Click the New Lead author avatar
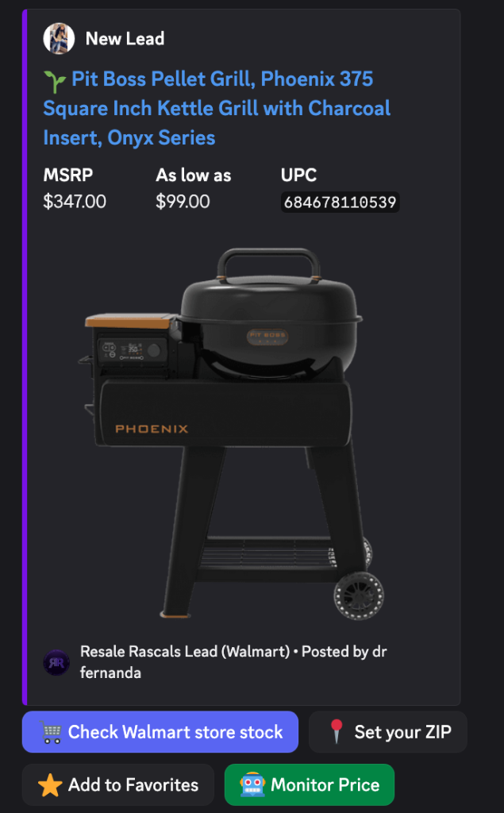Image resolution: width=504 pixels, height=813 pixels. coord(59,38)
